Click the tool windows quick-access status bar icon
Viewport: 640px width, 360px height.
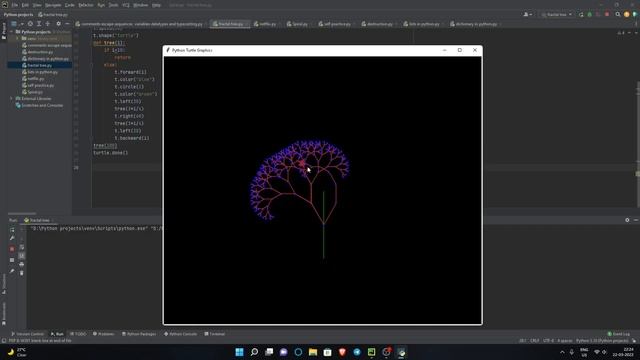pyautogui.click(x=4, y=340)
